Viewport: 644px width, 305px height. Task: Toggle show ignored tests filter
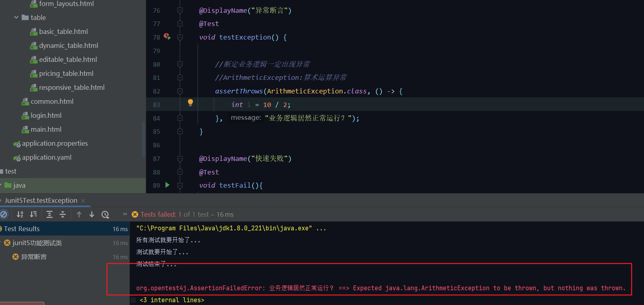4,214
